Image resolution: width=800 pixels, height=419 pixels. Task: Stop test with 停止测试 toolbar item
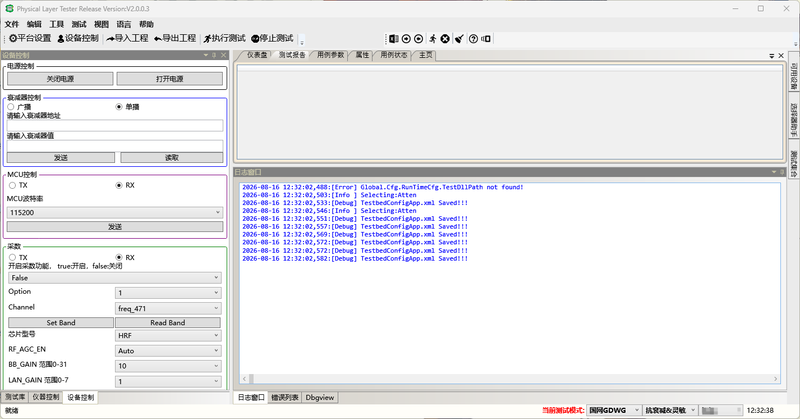272,38
